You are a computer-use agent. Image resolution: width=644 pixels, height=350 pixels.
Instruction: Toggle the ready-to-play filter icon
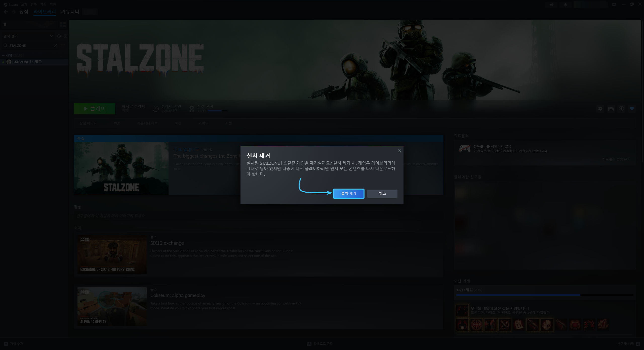65,36
